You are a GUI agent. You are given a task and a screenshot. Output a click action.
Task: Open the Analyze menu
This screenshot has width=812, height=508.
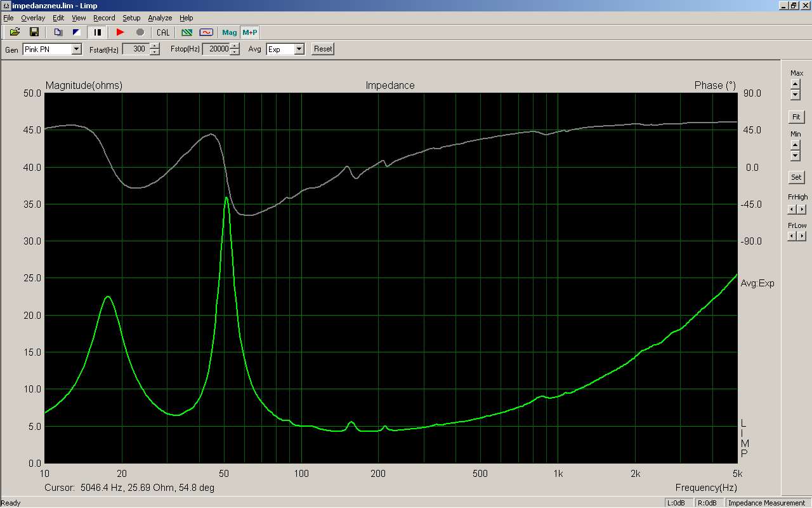coord(159,18)
